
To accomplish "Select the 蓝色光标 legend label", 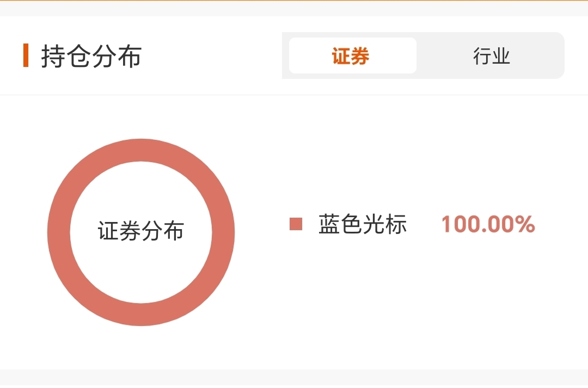I will pyautogui.click(x=362, y=224).
